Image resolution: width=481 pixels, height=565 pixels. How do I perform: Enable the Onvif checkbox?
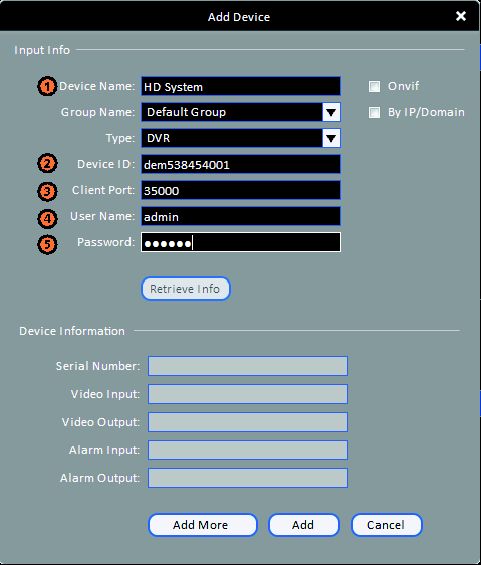click(374, 86)
